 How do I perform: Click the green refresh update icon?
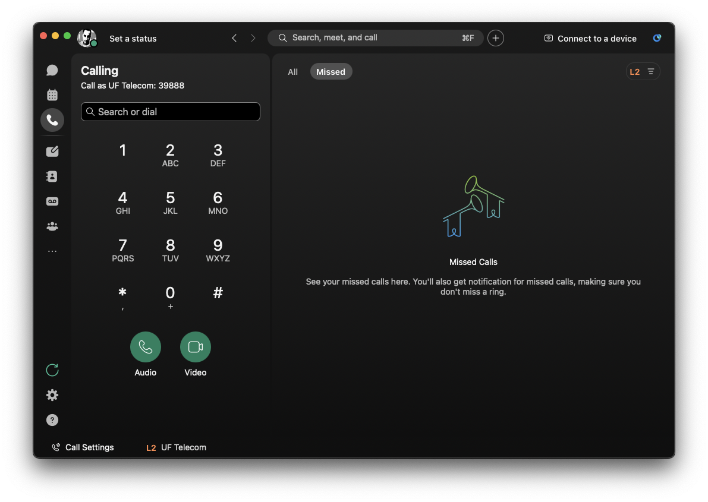click(52, 370)
